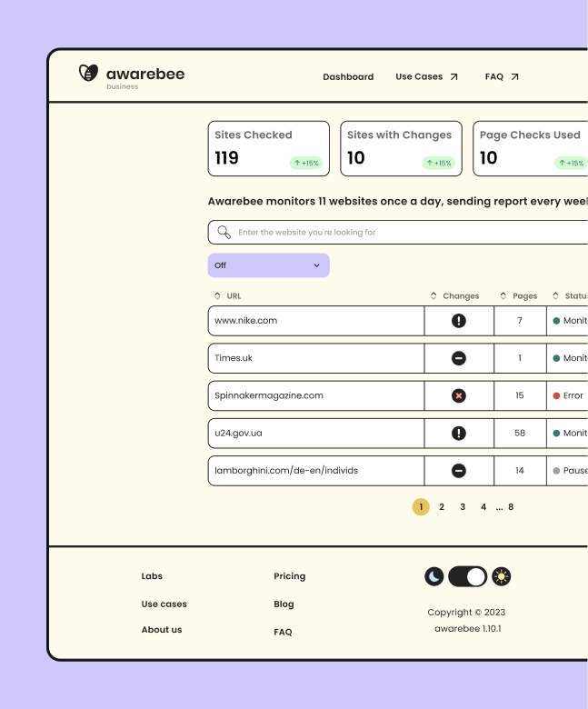Viewport: 588px width, 709px height.
Task: Click the awarebee heart logo icon
Action: 88,73
